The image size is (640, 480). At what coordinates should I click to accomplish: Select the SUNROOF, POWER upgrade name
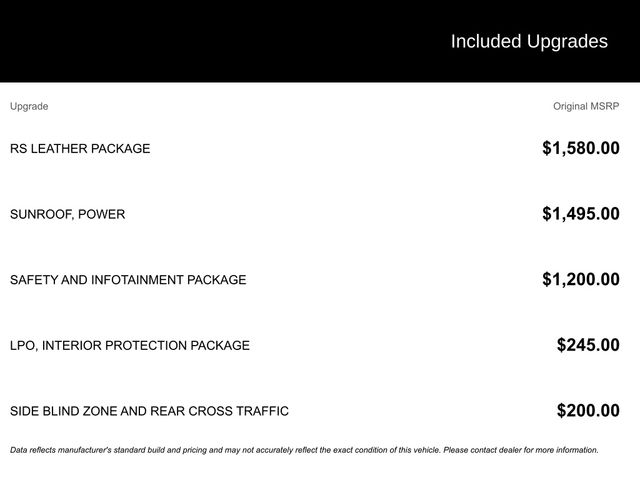[x=68, y=214]
